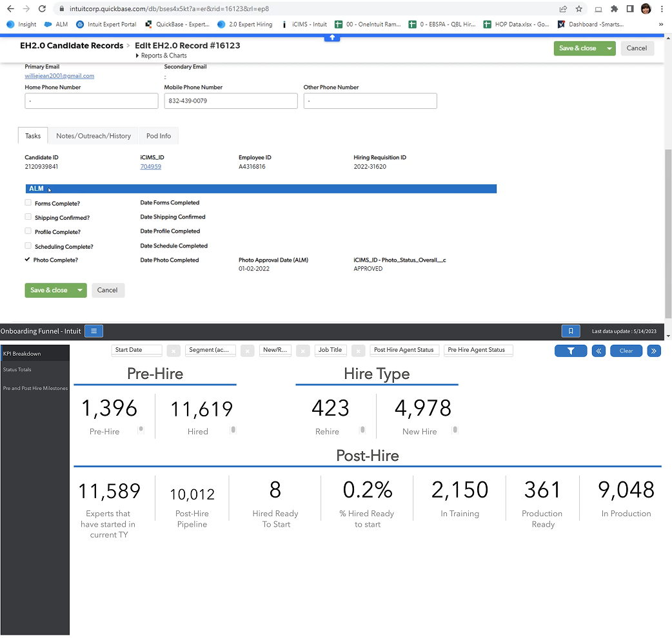
Task: Clear Job Title filter x button
Action: 359,351
